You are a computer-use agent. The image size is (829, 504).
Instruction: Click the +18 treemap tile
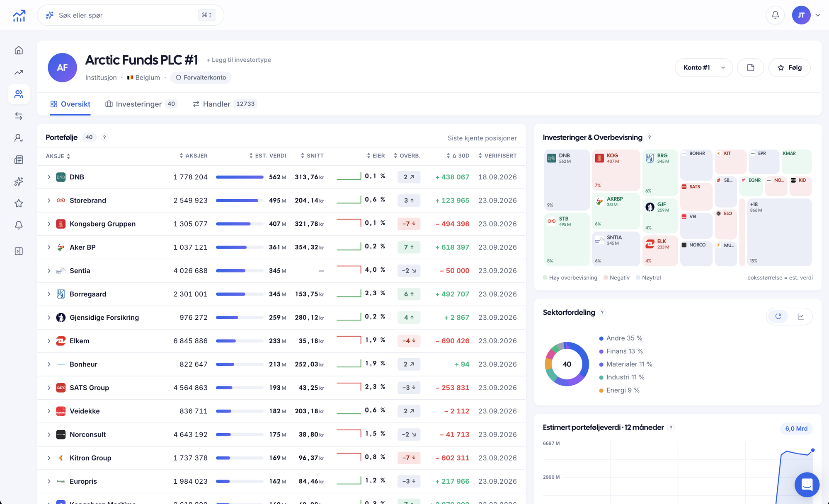779,232
